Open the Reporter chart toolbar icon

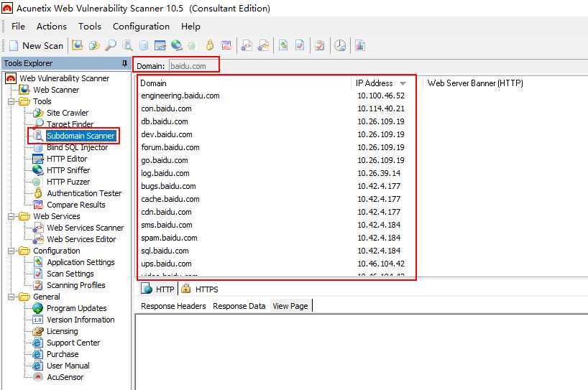click(x=360, y=46)
